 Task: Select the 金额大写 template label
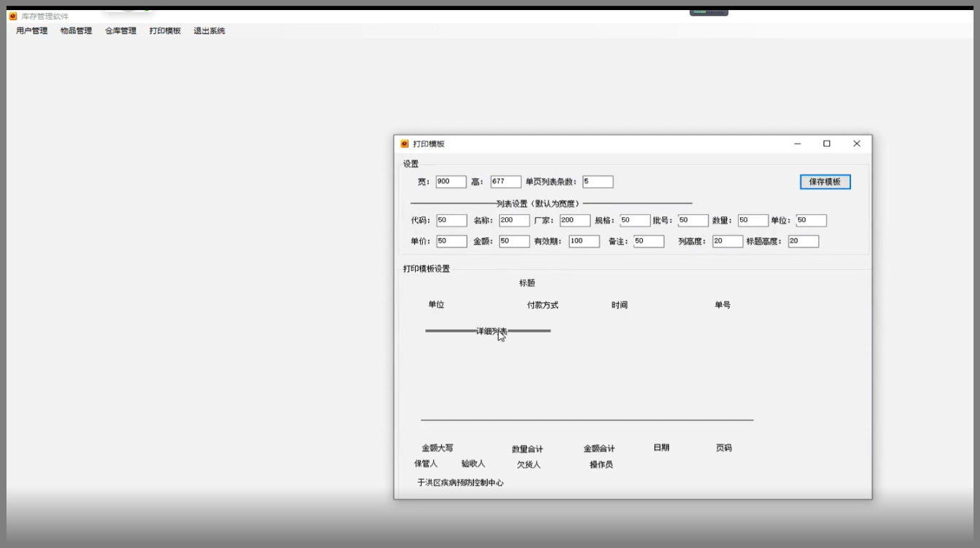click(x=437, y=448)
